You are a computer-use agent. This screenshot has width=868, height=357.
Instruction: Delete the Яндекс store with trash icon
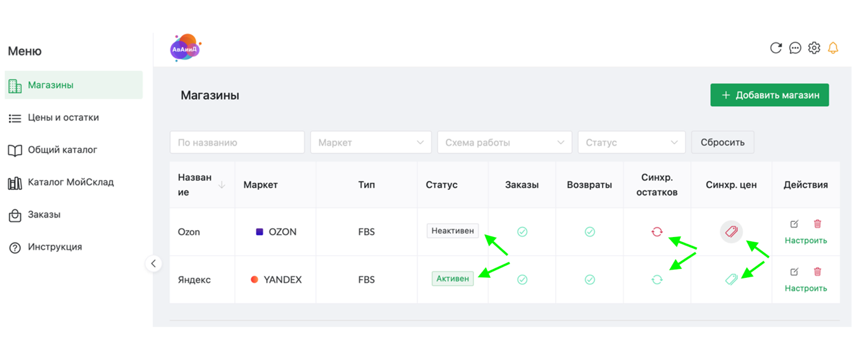[817, 272]
